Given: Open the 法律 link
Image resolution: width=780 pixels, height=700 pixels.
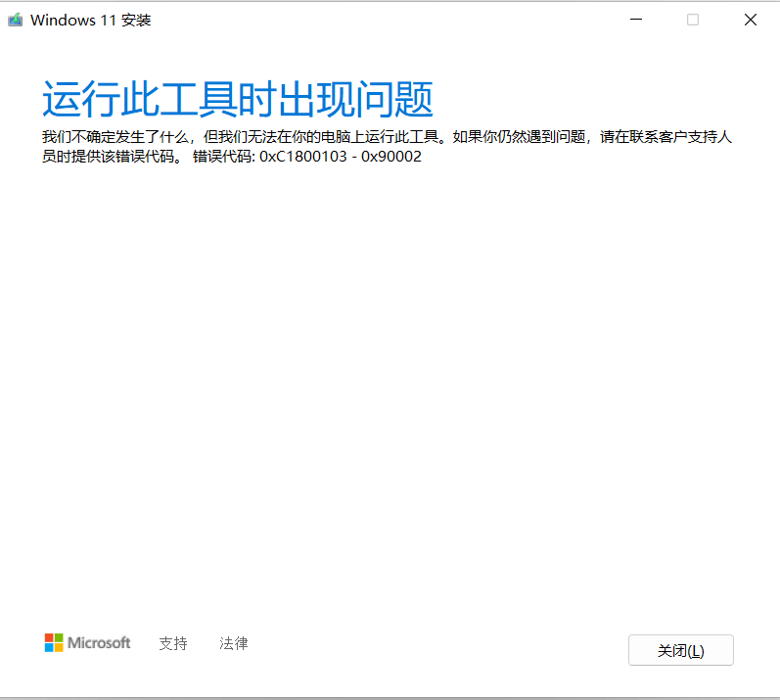Looking at the screenshot, I should (233, 643).
